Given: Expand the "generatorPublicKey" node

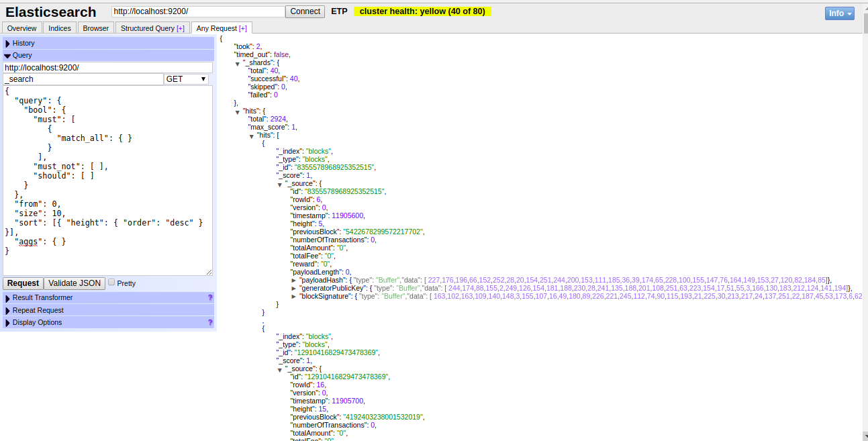Looking at the screenshot, I should tap(294, 289).
